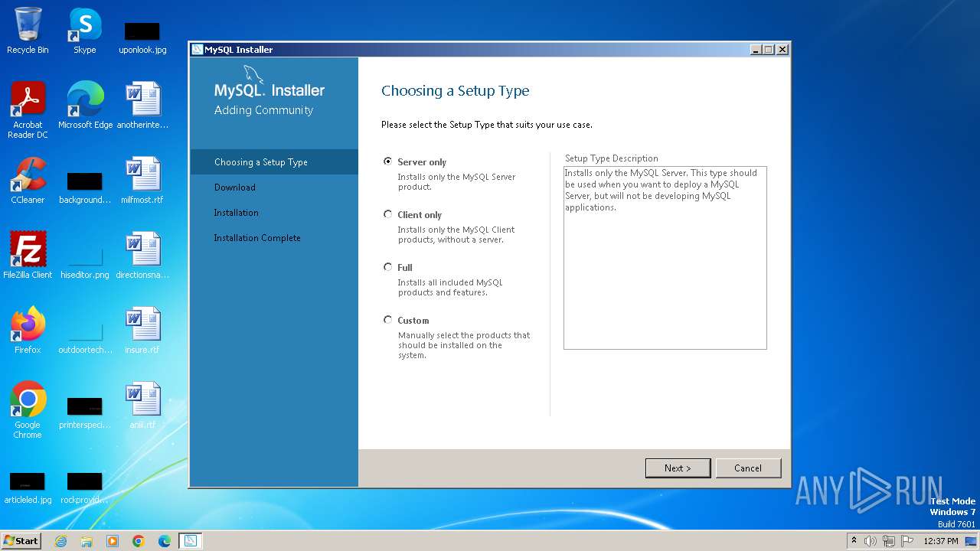Open Microsoft Edge desktop shortcut
980x551 pixels.
click(85, 105)
